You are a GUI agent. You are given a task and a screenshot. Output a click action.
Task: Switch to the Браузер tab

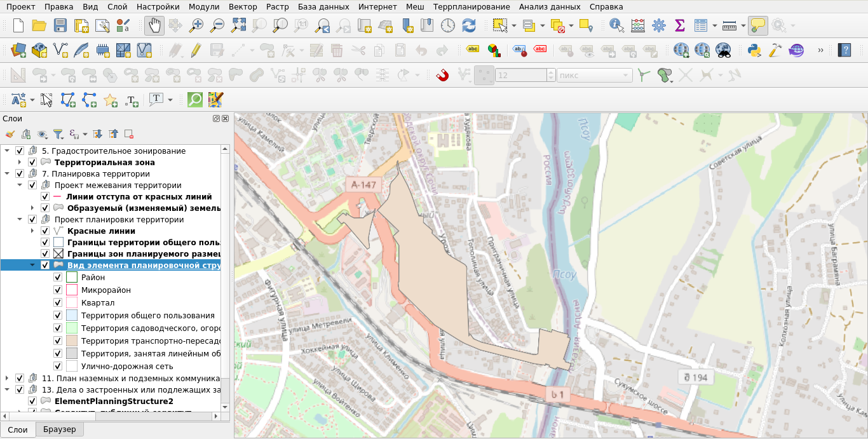pos(60,429)
